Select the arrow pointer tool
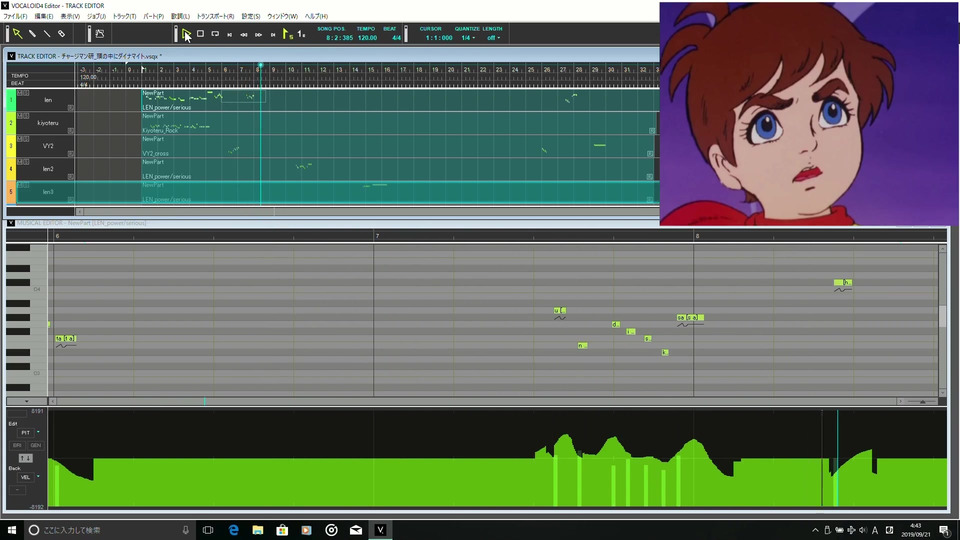This screenshot has height=540, width=960. coord(17,34)
